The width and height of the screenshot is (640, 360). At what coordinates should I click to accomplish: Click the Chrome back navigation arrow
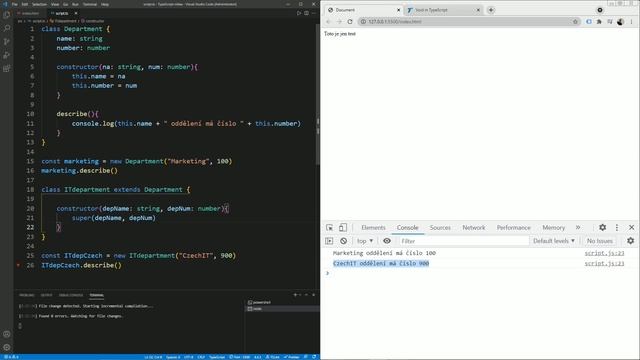coord(329,22)
